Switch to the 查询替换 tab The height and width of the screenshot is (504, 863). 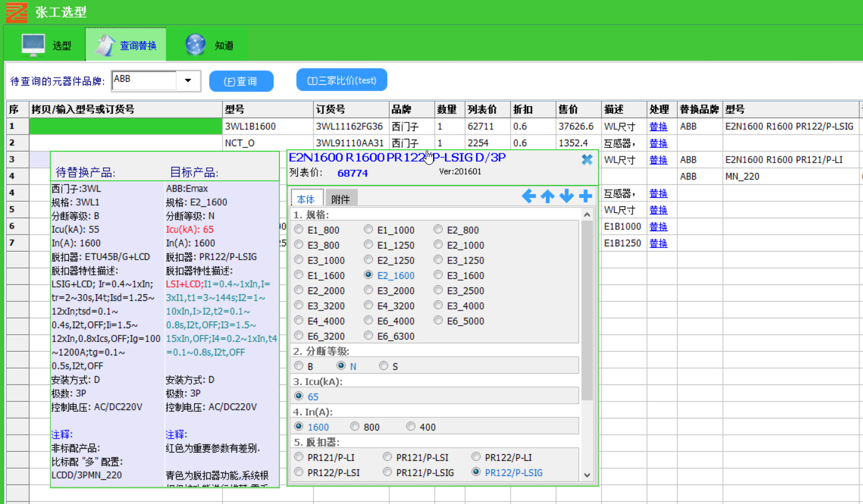[x=126, y=45]
